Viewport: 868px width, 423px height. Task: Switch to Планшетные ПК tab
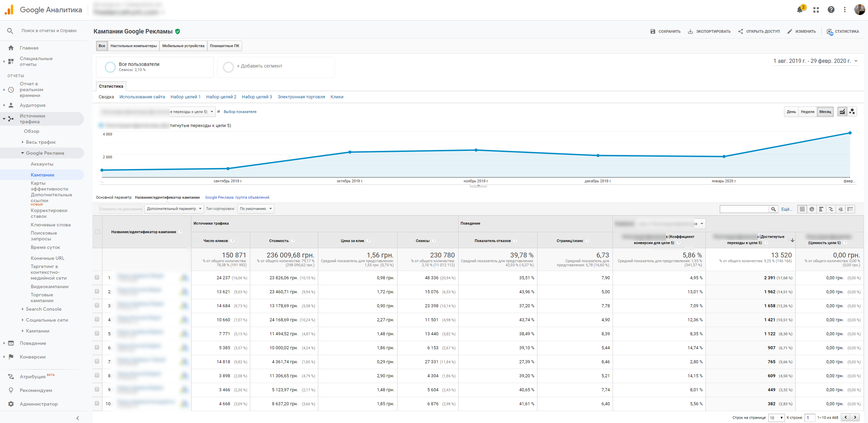coord(224,46)
